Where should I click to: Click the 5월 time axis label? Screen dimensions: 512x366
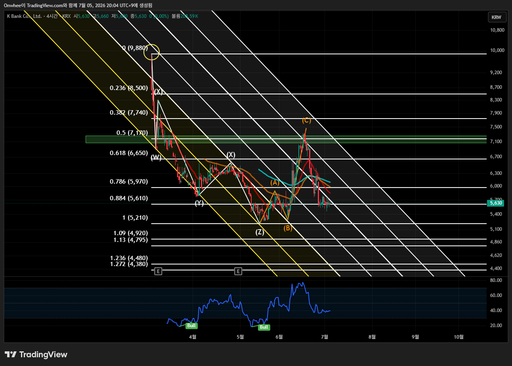[x=240, y=337]
